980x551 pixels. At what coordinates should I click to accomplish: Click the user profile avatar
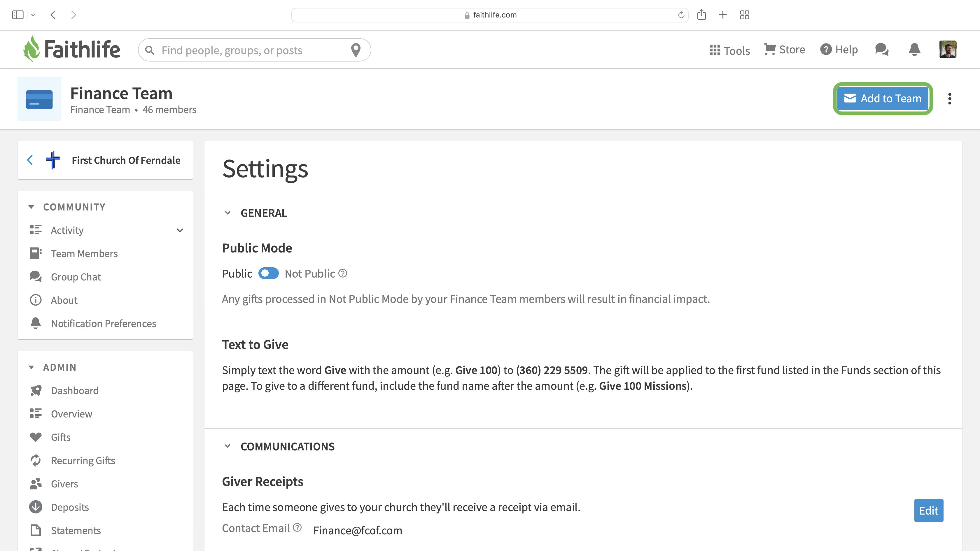coord(948,50)
